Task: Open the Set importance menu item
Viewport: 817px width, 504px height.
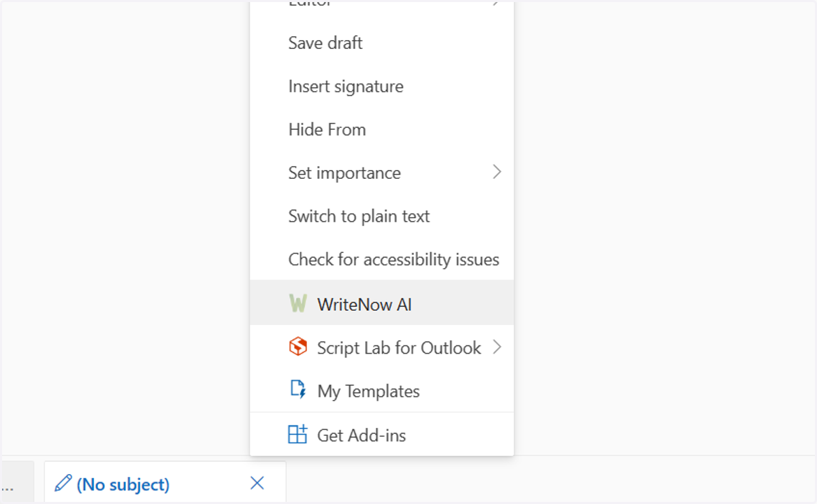Action: pyautogui.click(x=382, y=173)
